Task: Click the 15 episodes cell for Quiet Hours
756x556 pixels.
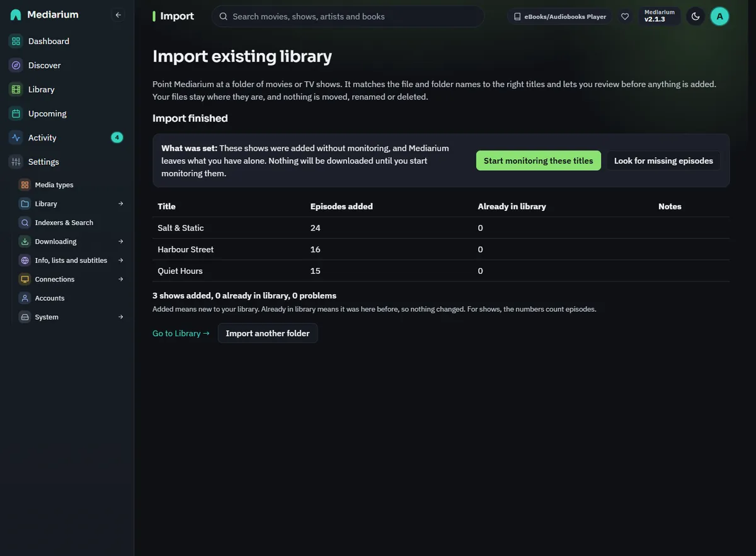Action: coord(316,271)
